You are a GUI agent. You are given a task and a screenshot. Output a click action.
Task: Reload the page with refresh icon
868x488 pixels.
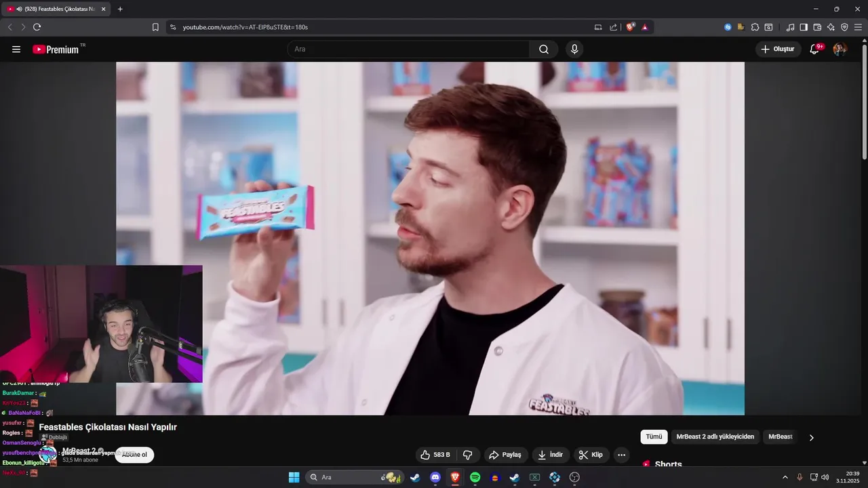tap(37, 27)
